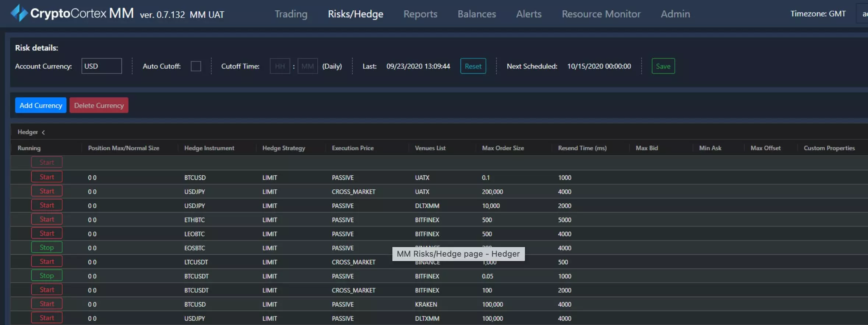Click the KRAKEN venue cell

pyautogui.click(x=426, y=304)
